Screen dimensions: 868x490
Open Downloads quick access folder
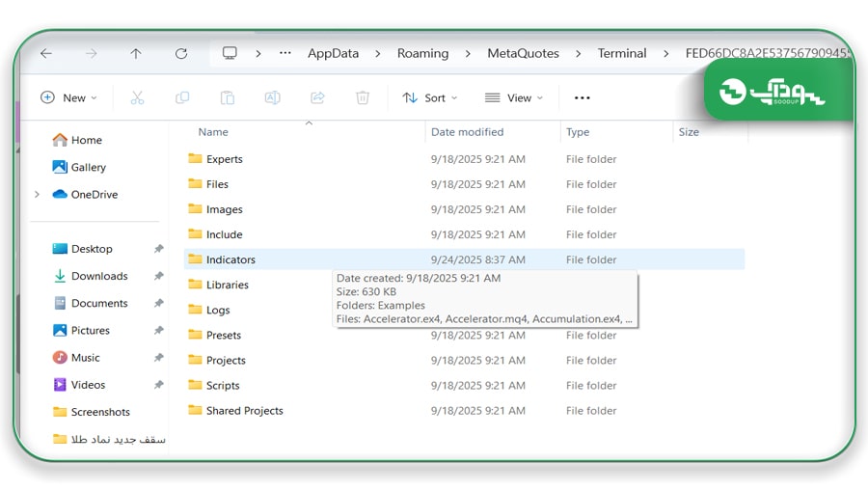point(91,276)
